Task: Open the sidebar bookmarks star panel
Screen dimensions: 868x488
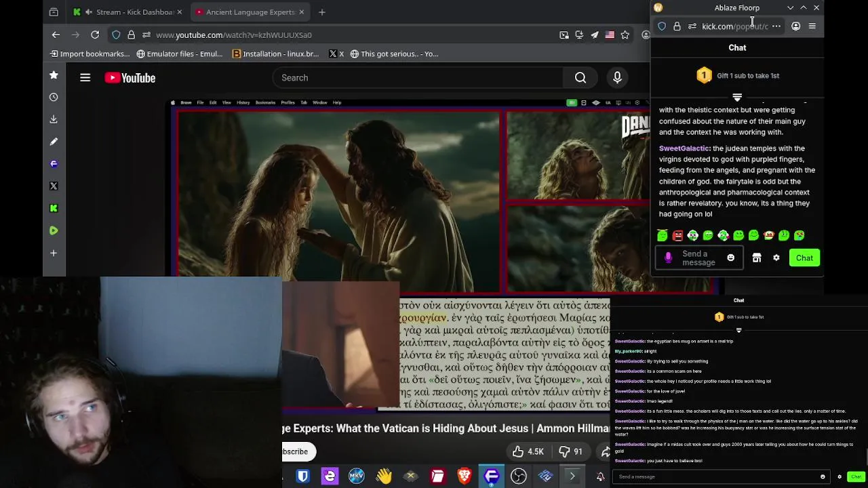Action: pyautogui.click(x=54, y=75)
